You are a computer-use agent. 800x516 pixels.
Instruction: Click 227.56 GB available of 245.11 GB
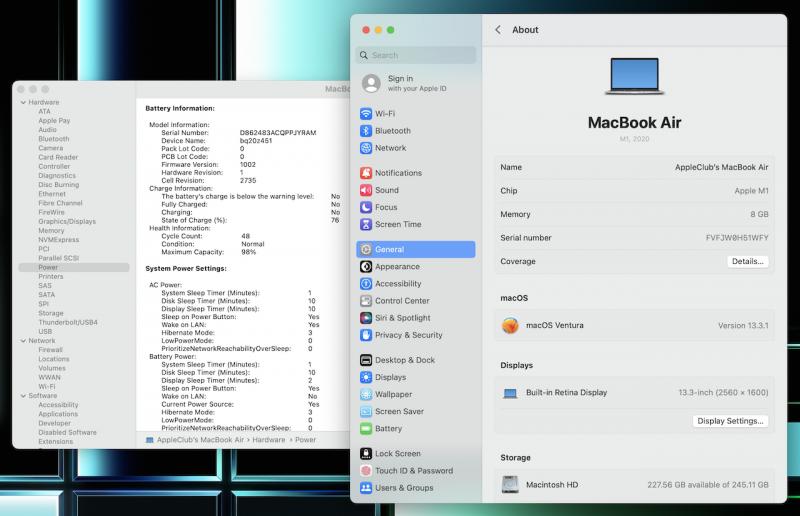pos(708,485)
